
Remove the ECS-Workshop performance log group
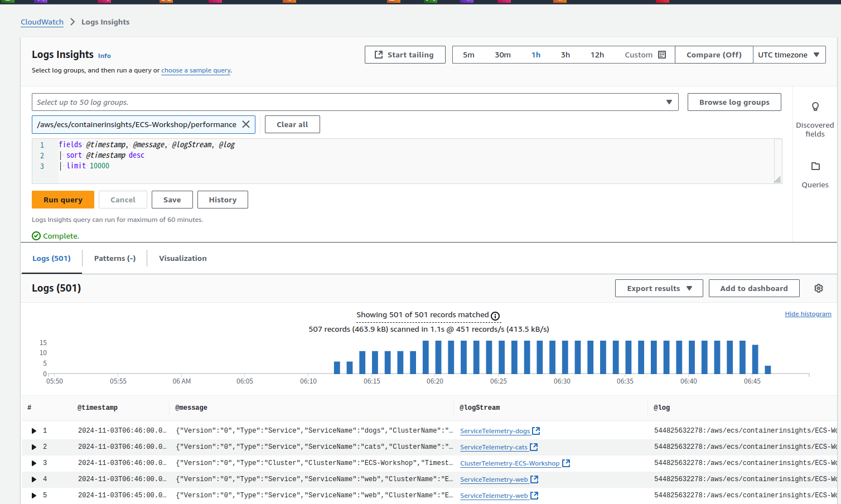pos(246,124)
